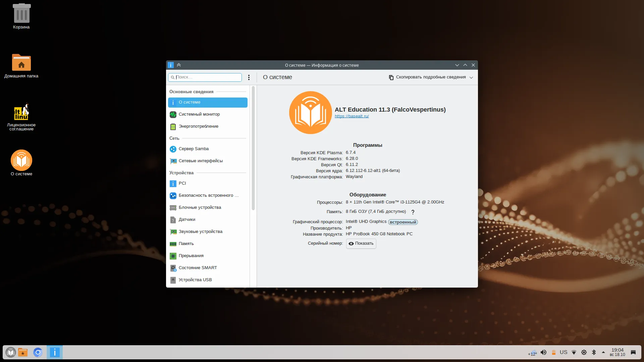Expand hidden system tray icons arrow

603,352
